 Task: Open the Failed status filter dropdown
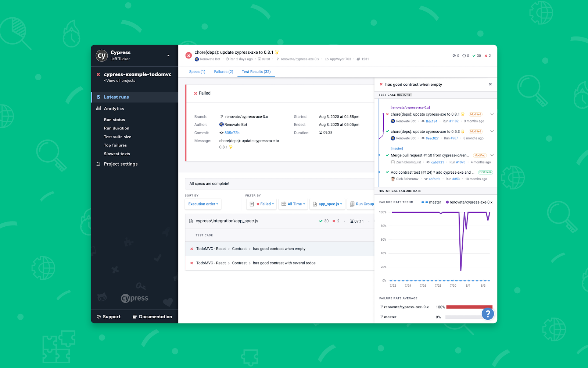pyautogui.click(x=261, y=204)
